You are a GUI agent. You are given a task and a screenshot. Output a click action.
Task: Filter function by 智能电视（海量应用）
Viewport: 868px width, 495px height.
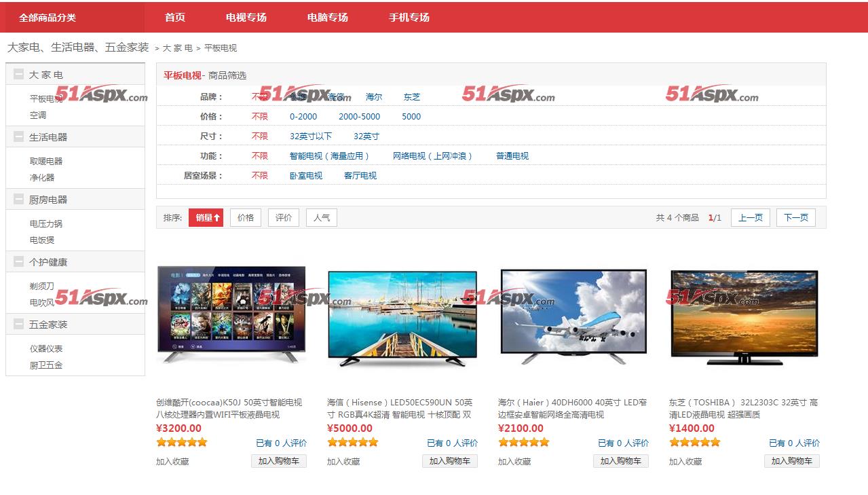331,156
